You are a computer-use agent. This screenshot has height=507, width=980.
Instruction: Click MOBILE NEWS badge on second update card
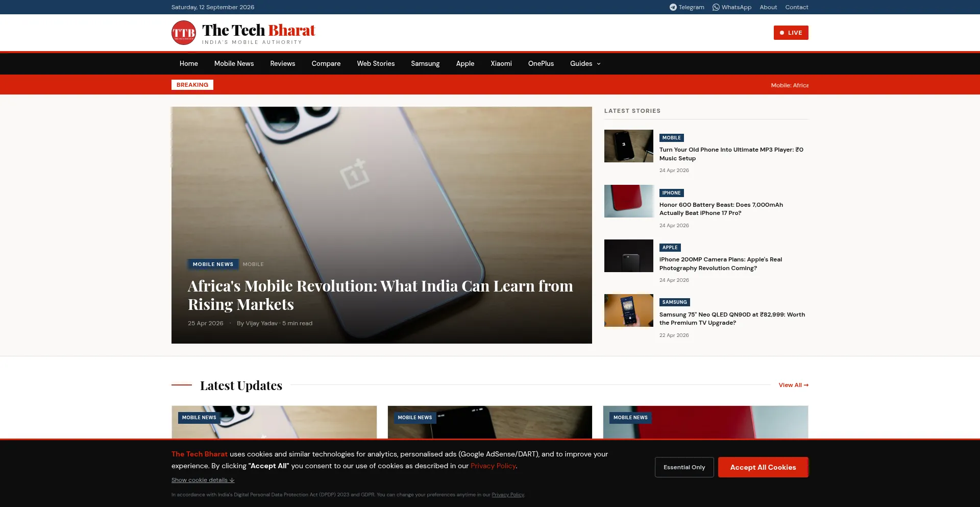coord(415,418)
